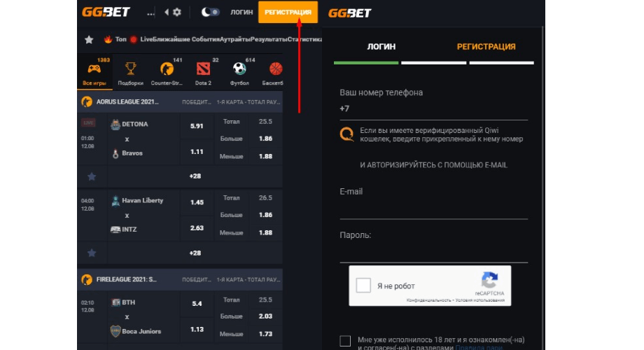Viewport: 644px width, 350px height.
Task: Expand +28 markets for Havan Liberty match
Action: point(195,253)
